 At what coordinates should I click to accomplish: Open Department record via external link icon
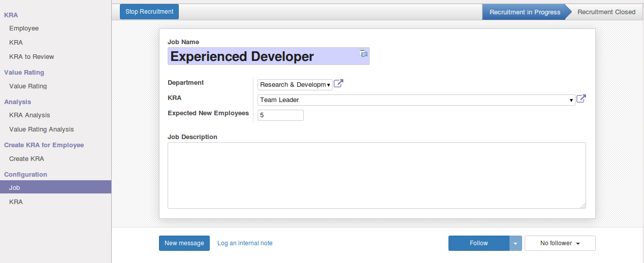click(x=339, y=84)
